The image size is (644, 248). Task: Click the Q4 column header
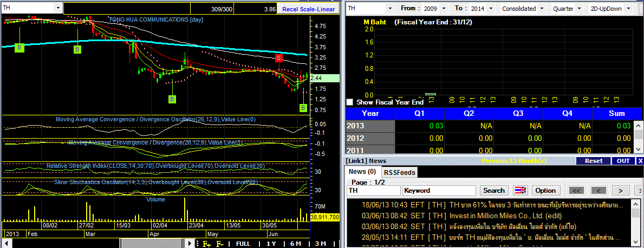[567, 113]
